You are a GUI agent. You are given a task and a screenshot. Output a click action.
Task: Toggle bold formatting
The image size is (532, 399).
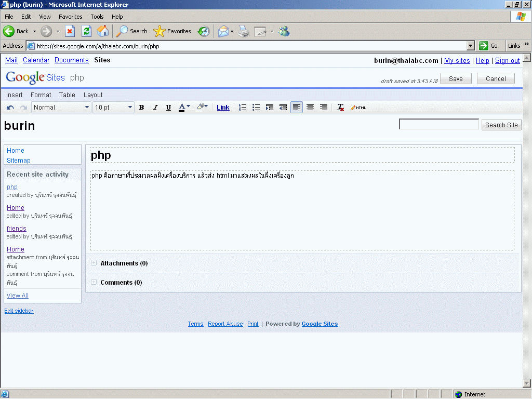point(141,108)
